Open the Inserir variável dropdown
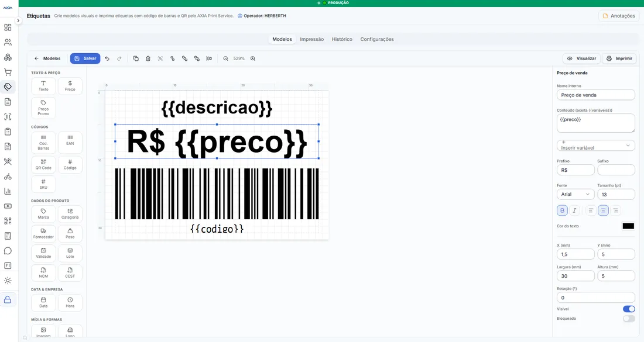 pos(595,146)
